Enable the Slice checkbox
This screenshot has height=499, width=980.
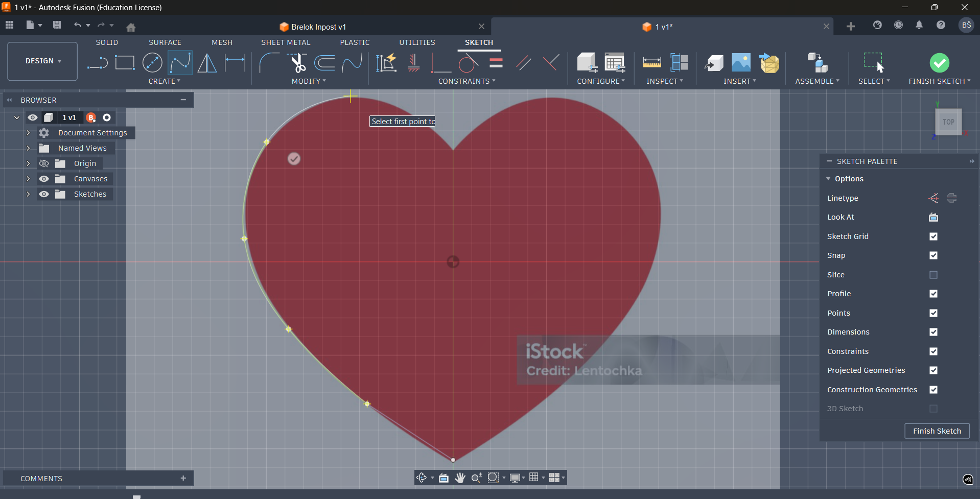(x=933, y=275)
